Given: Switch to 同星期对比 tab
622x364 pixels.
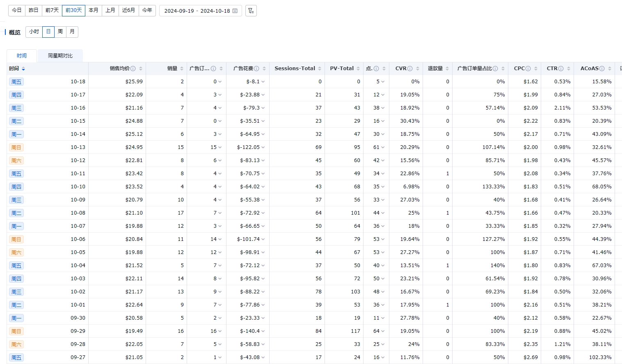Looking at the screenshot, I should point(60,56).
